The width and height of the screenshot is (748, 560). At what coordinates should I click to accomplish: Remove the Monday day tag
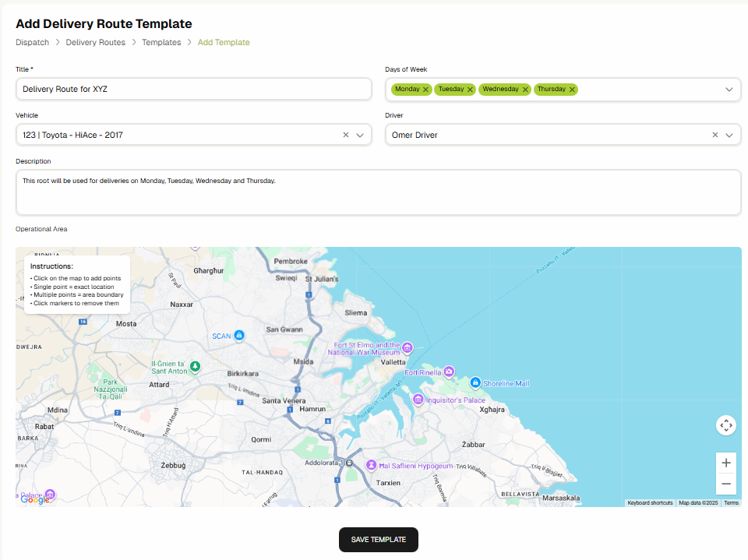click(x=425, y=90)
